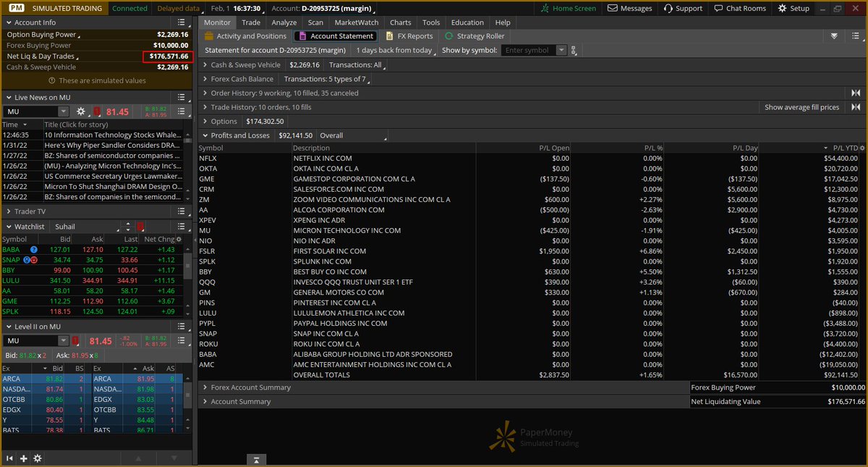Open the Watchlist panel menu icon
The height and width of the screenshot is (467, 868).
pos(182,227)
